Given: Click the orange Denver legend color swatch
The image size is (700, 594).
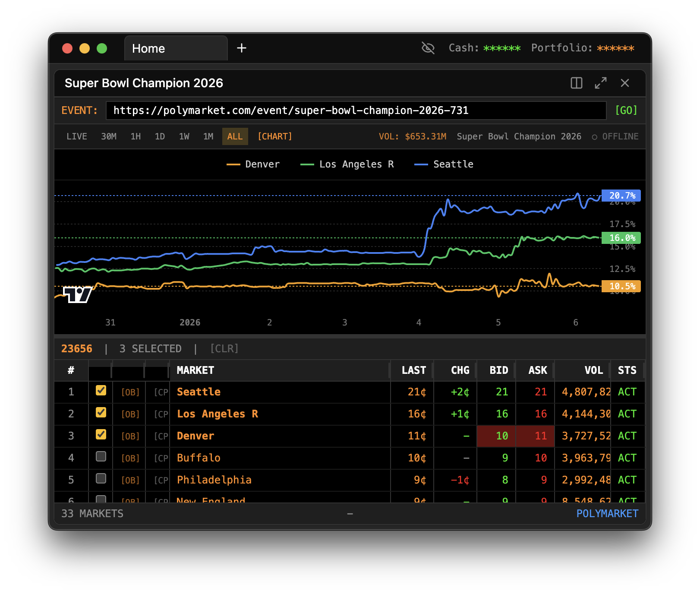Looking at the screenshot, I should (233, 164).
